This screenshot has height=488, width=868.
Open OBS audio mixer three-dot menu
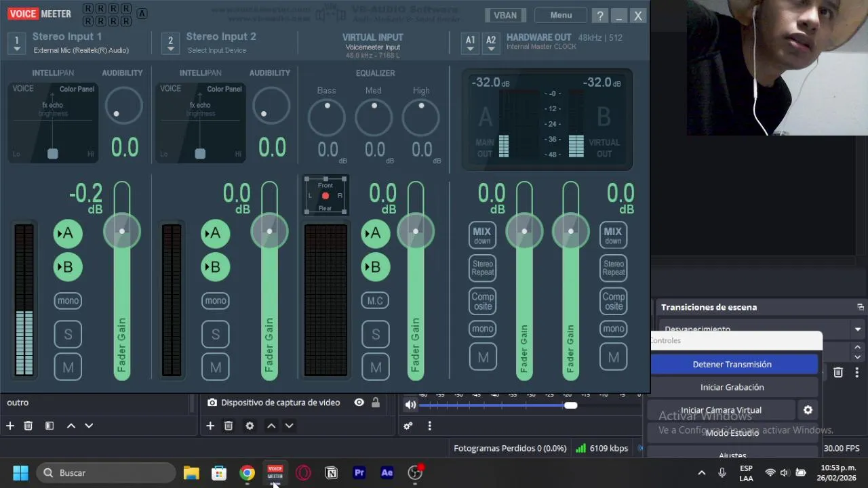(429, 426)
